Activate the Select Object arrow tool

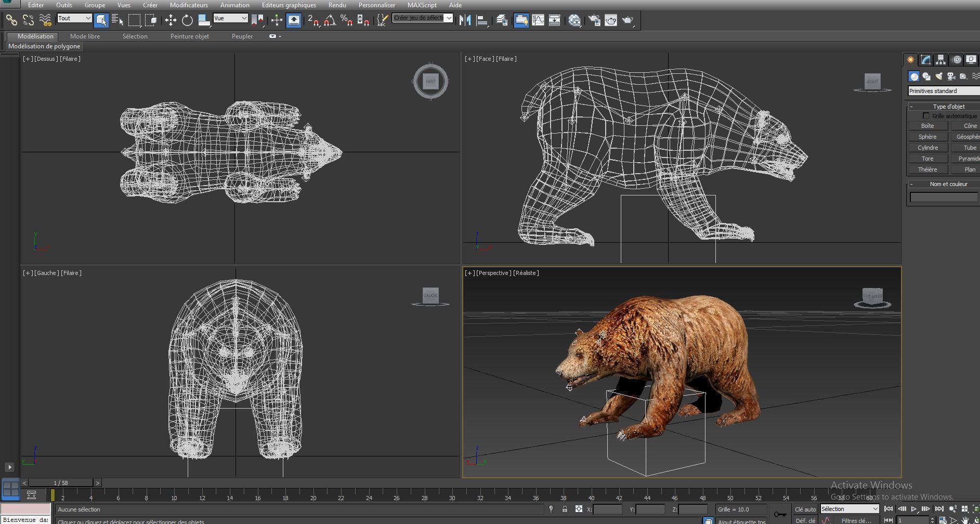(101, 20)
